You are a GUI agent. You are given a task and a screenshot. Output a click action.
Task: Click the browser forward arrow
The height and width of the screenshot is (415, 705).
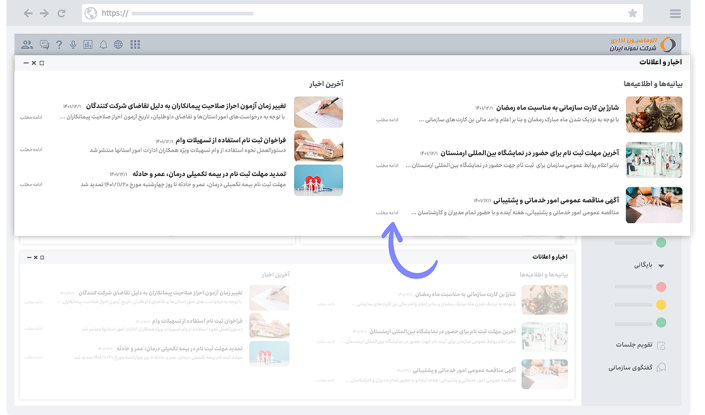(44, 13)
